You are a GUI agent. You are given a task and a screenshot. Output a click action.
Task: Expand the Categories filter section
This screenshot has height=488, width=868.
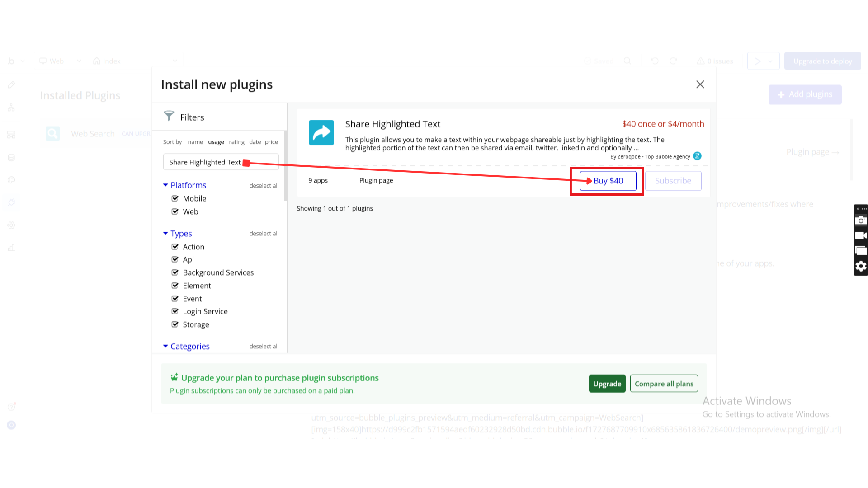coord(165,346)
